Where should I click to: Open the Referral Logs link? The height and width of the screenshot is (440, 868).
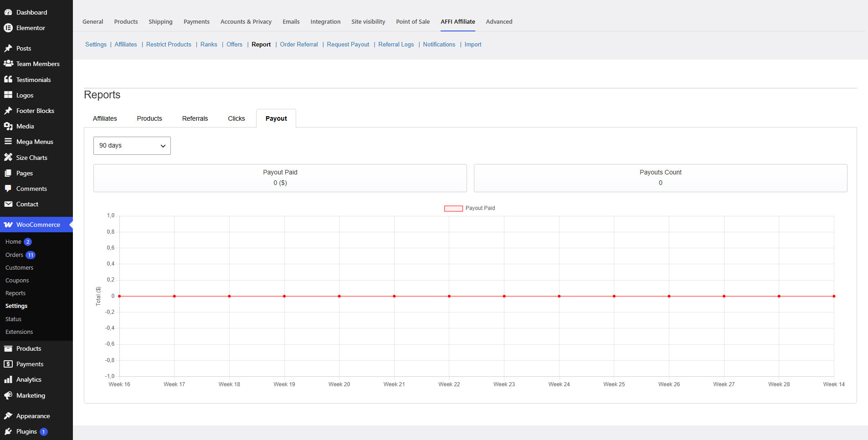(396, 44)
